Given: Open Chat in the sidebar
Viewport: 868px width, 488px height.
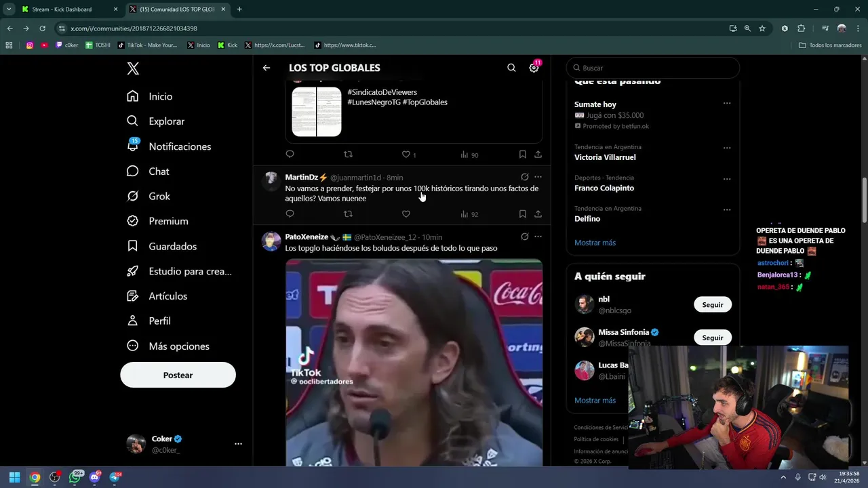Looking at the screenshot, I should tap(148, 171).
